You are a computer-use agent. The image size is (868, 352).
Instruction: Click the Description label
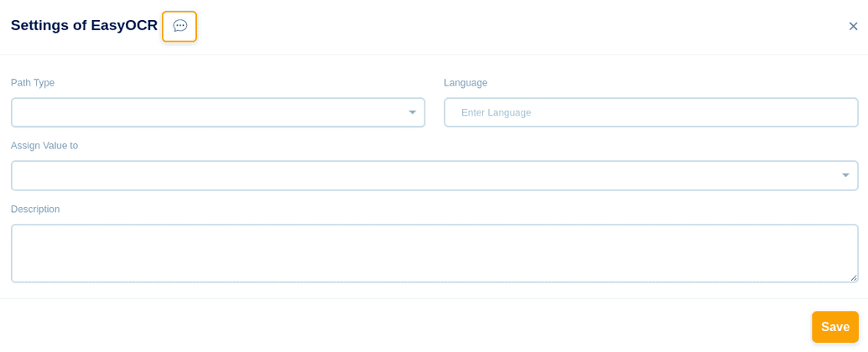point(35,210)
